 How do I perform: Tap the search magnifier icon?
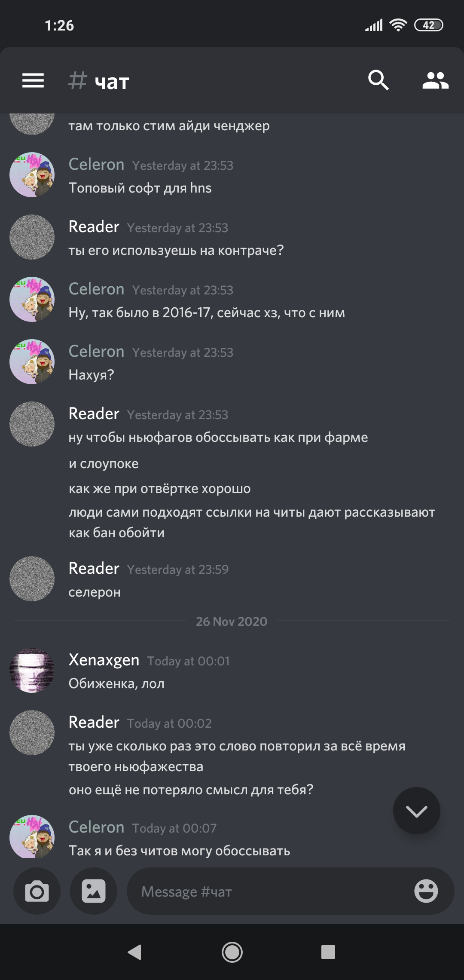pyautogui.click(x=378, y=80)
